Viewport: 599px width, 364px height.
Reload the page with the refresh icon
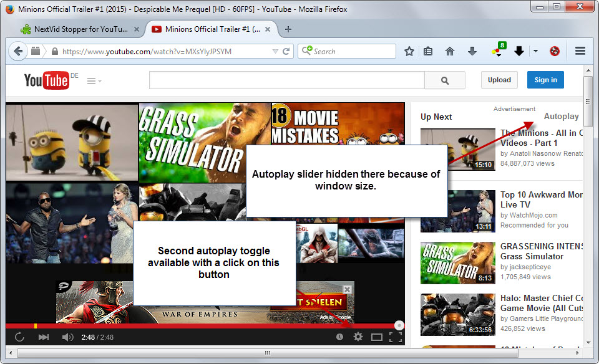point(286,51)
